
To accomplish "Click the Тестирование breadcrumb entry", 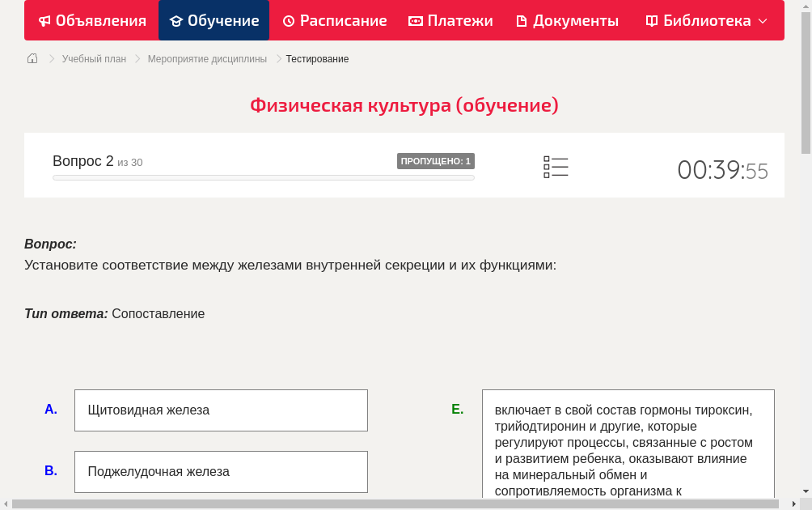I will [x=316, y=58].
